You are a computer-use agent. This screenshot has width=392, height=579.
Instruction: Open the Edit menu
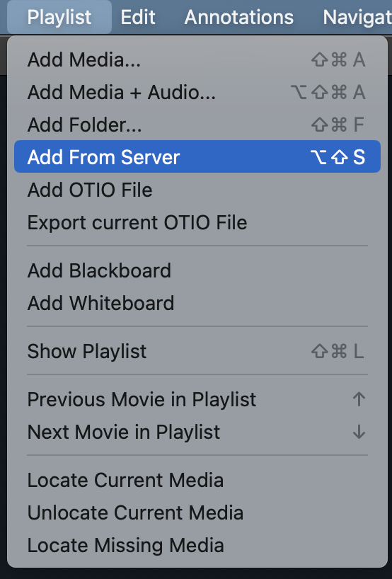point(138,17)
